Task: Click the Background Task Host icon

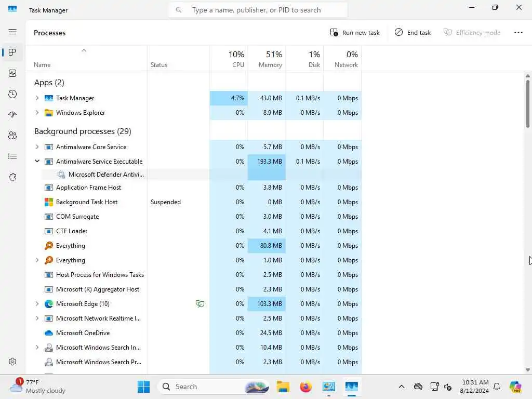Action: pyautogui.click(x=49, y=202)
